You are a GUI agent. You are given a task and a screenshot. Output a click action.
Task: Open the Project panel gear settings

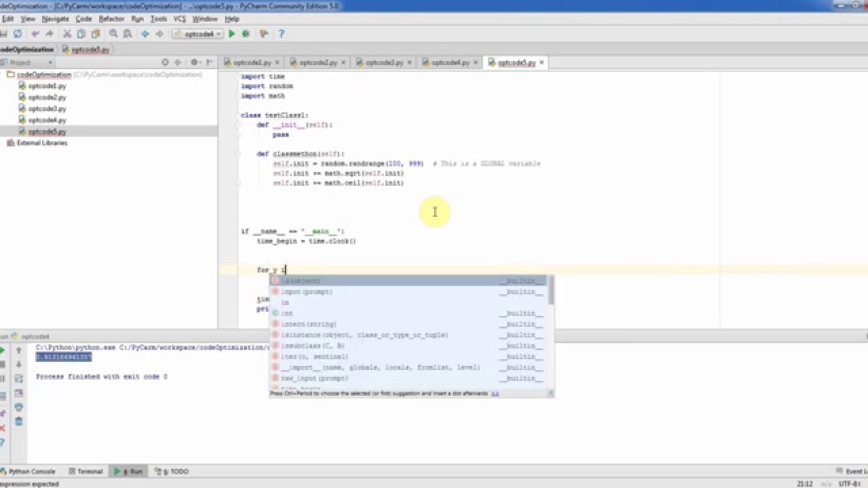tap(195, 62)
